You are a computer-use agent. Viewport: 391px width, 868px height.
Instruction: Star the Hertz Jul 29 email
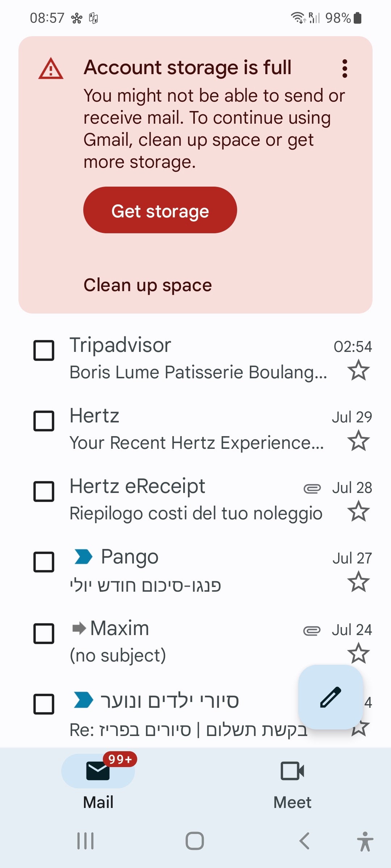click(x=358, y=441)
